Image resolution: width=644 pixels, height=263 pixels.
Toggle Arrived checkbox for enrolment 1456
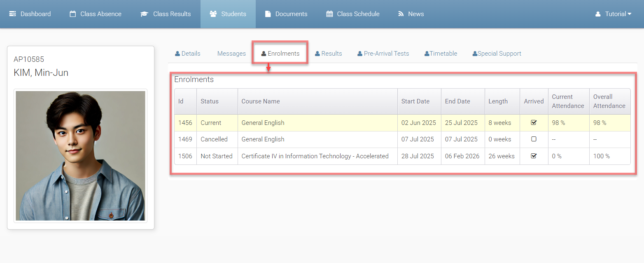pos(534,122)
